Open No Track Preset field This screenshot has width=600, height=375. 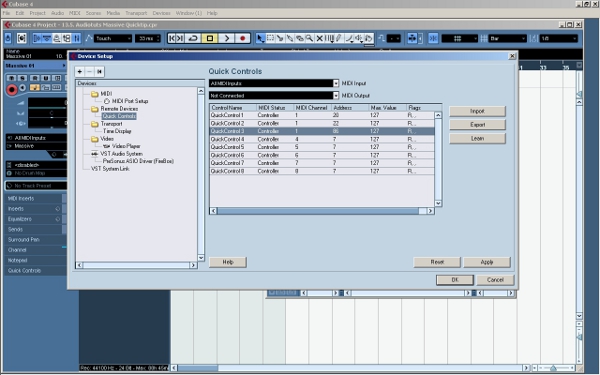coord(36,186)
